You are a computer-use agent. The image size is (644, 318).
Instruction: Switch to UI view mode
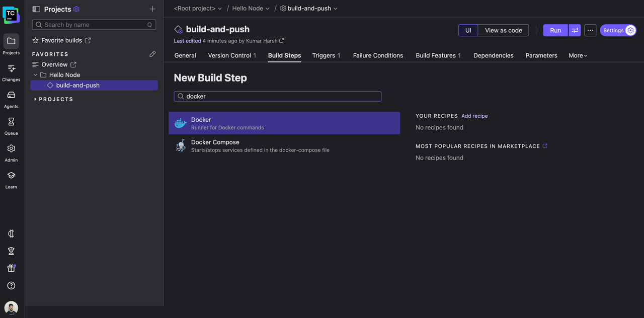[x=468, y=30]
